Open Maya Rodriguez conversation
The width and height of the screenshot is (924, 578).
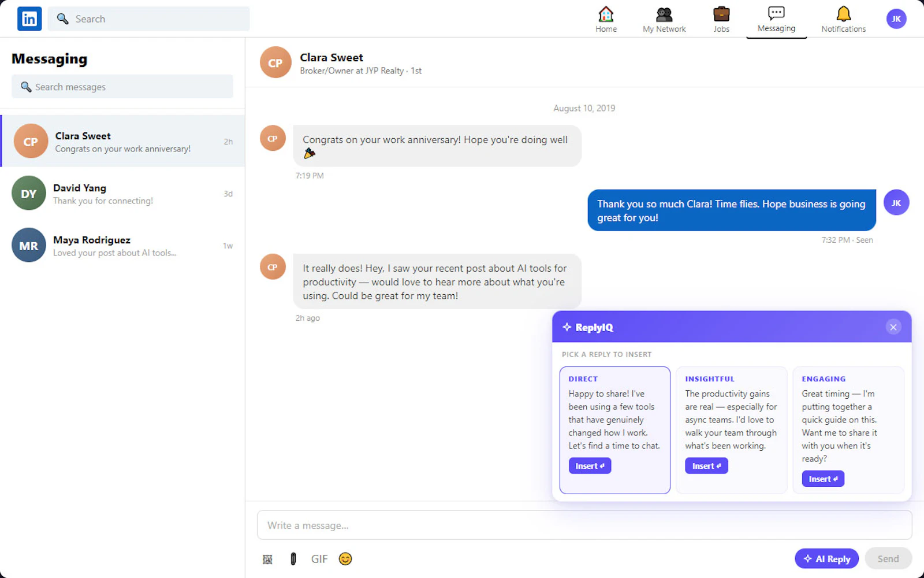[x=122, y=245]
